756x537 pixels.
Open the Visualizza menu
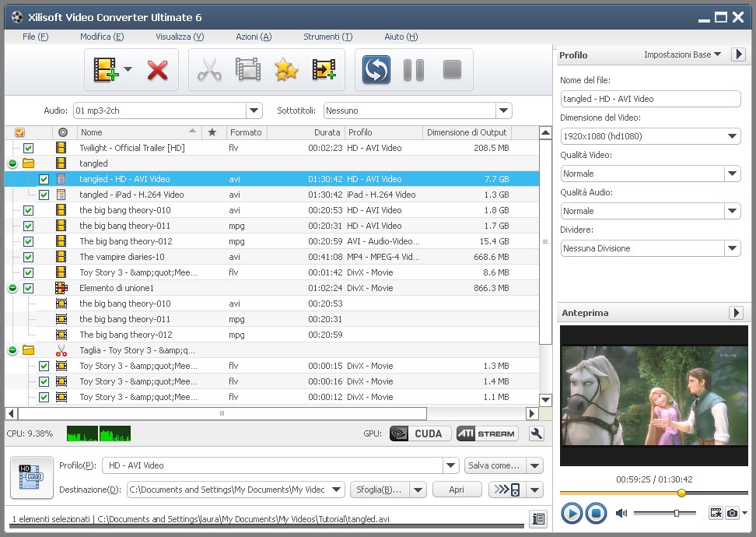(180, 37)
